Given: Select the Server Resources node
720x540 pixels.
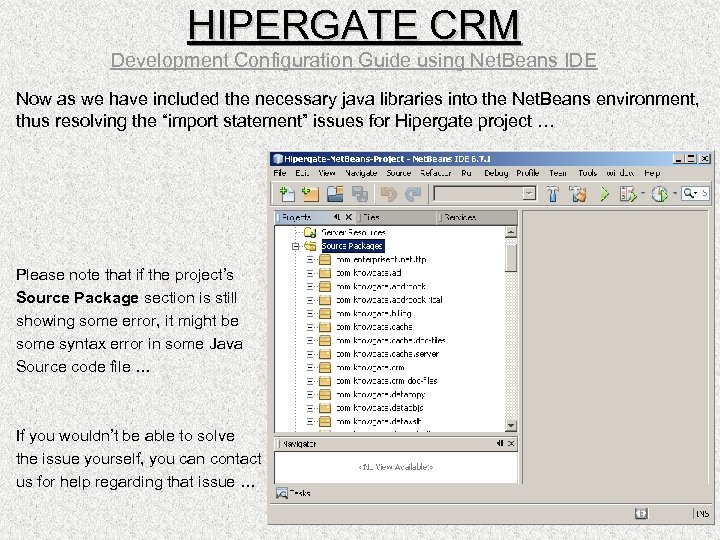Looking at the screenshot, I should point(353,232).
